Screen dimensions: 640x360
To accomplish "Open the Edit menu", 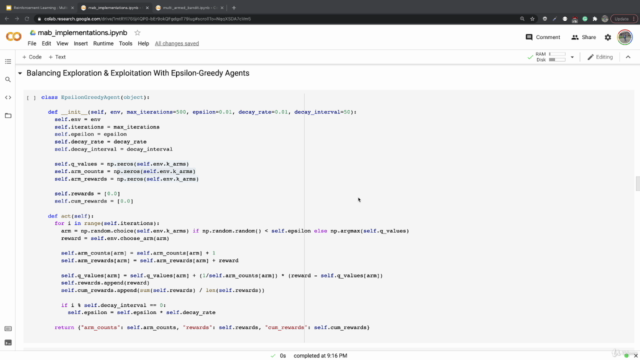I will [x=46, y=44].
